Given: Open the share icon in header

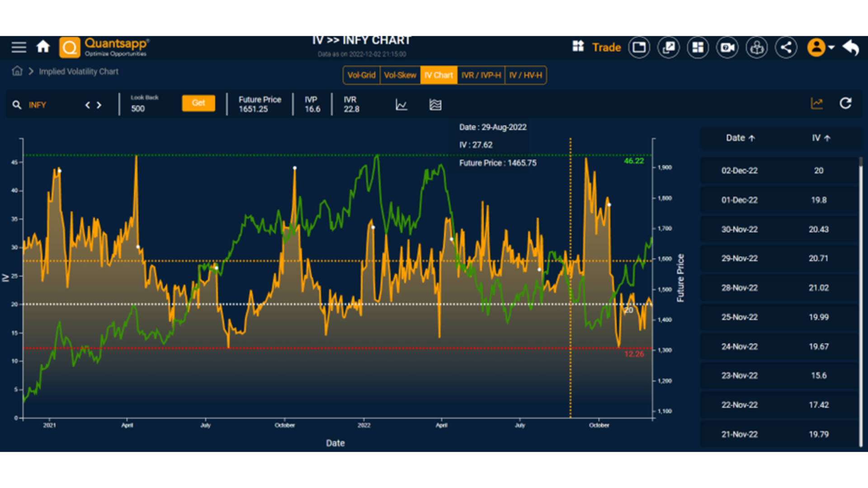Looking at the screenshot, I should click(x=786, y=47).
